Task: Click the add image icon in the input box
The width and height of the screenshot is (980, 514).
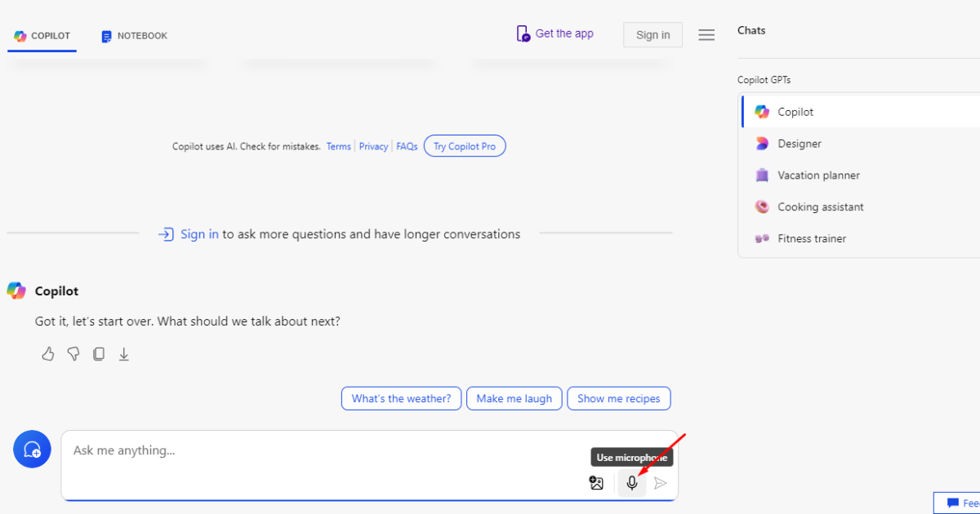Action: tap(597, 483)
